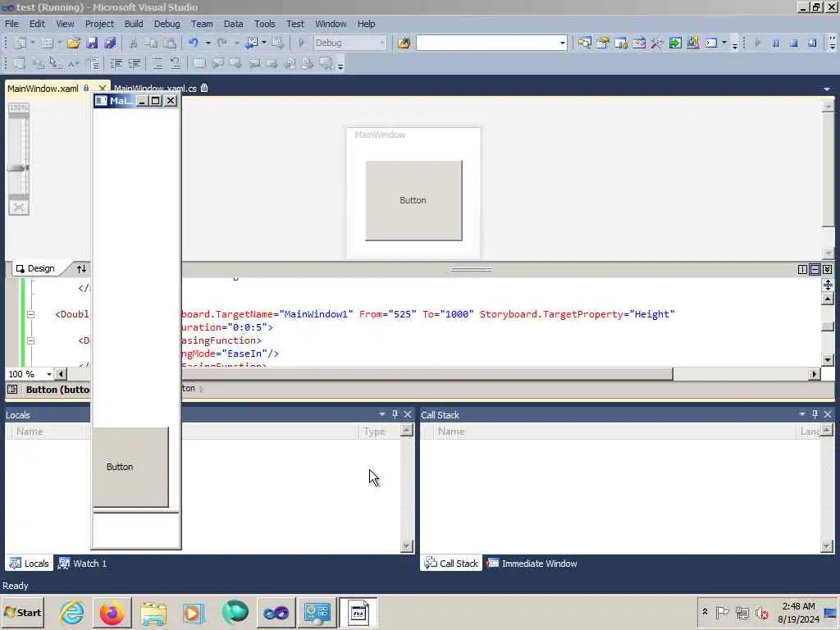The image size is (840, 630).
Task: Collapse the DoubleAnimation XAML fold marker
Action: [x=30, y=314]
